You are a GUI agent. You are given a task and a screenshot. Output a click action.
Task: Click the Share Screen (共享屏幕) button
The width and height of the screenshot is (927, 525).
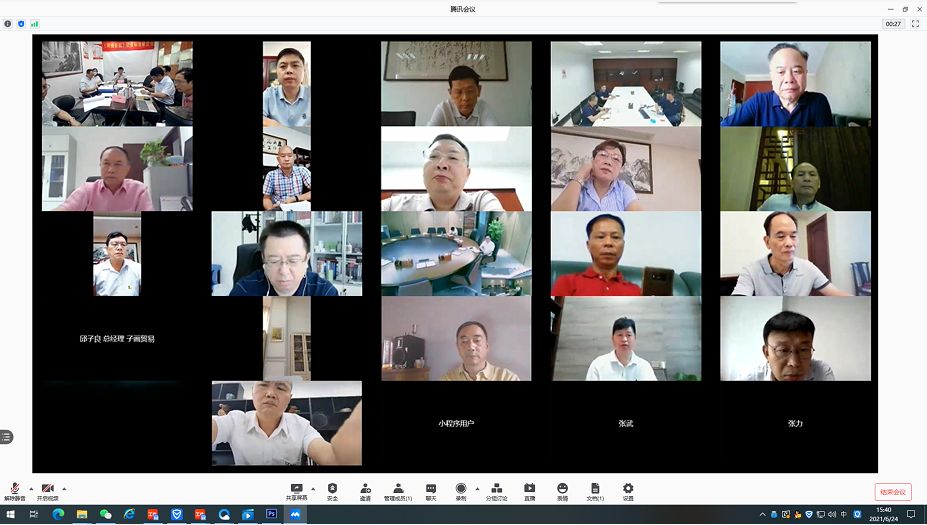click(296, 491)
